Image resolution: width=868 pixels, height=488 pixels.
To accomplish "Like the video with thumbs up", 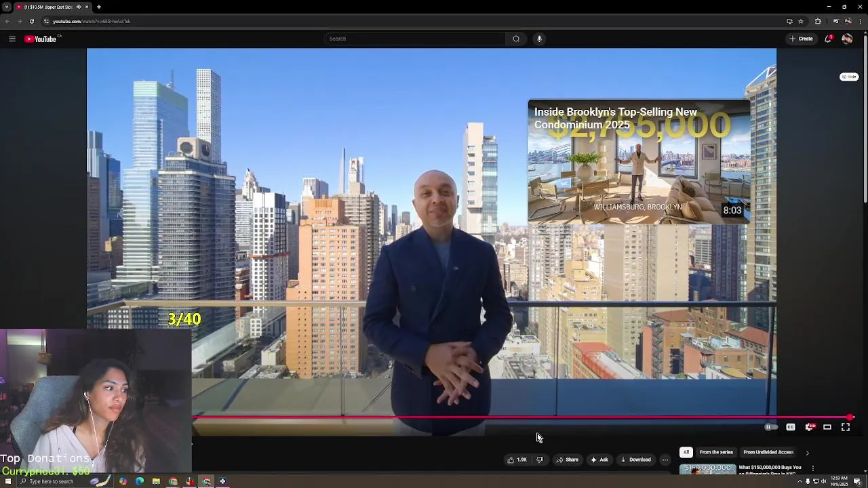I will 517,460.
